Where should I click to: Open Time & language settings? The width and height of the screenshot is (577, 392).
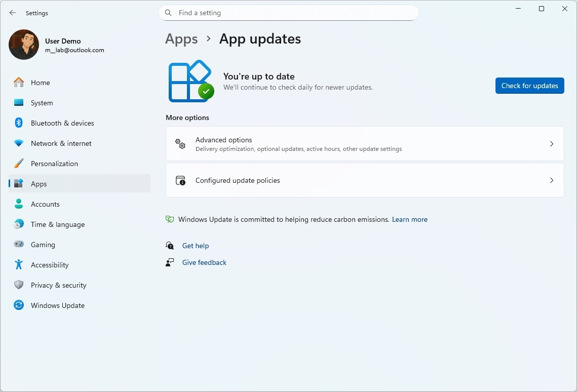tap(57, 224)
